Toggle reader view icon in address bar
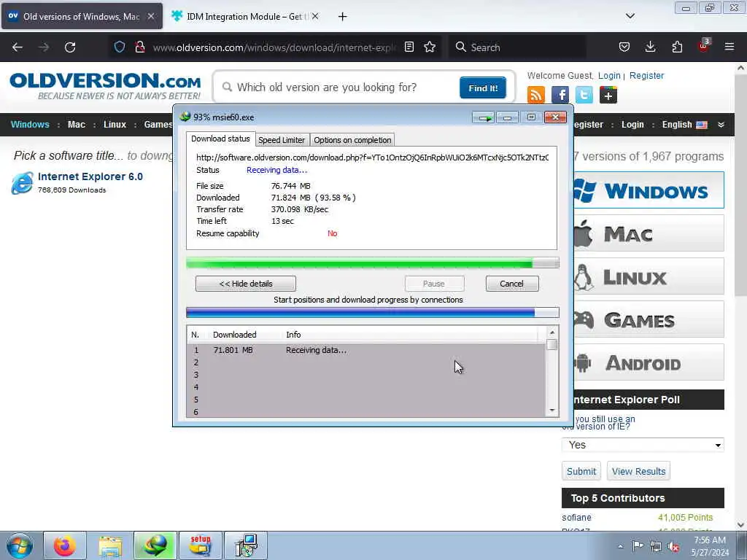 pos(409,47)
